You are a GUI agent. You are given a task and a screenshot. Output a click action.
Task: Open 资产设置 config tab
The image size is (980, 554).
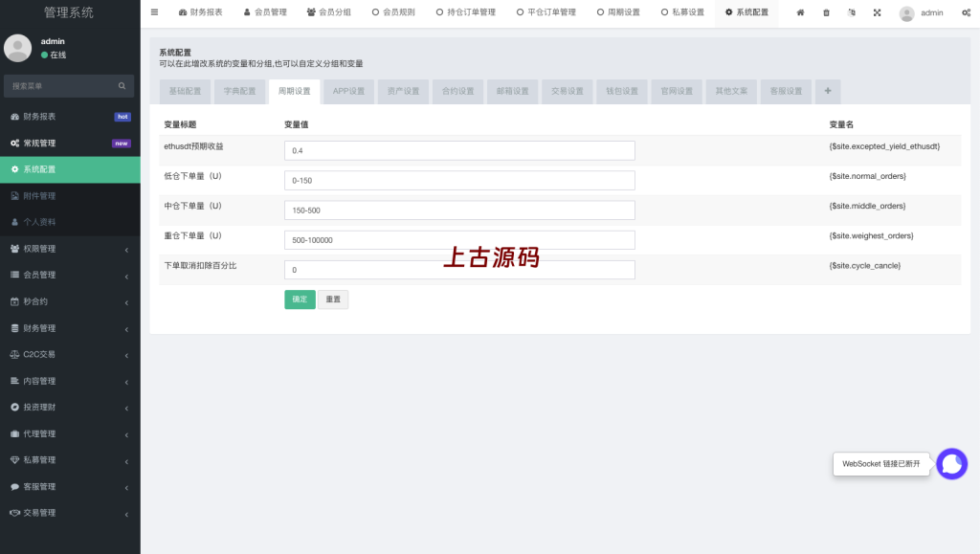pos(403,91)
